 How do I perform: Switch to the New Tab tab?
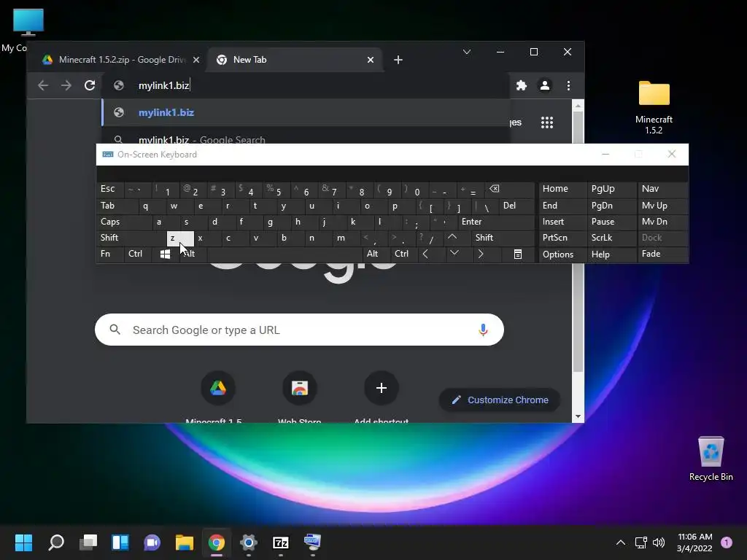pyautogui.click(x=295, y=60)
